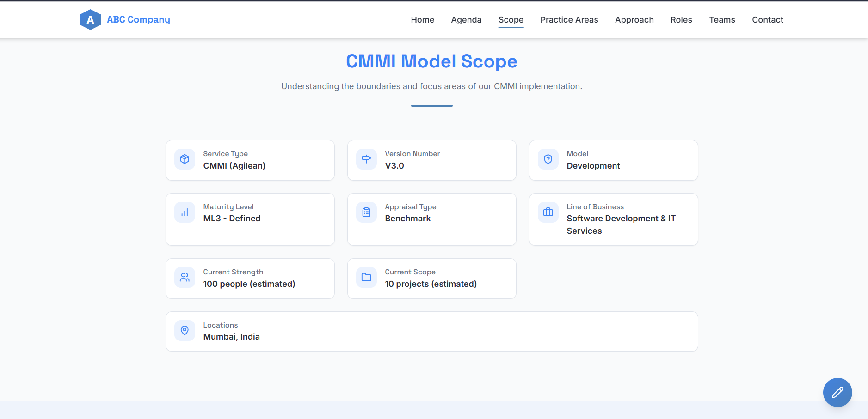Jump to the Contact section

(768, 20)
